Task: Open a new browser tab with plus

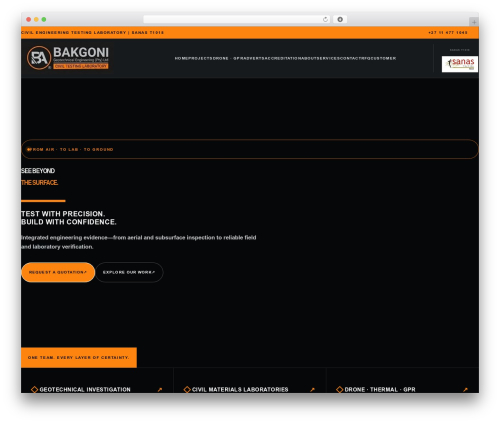Action: (x=474, y=22)
